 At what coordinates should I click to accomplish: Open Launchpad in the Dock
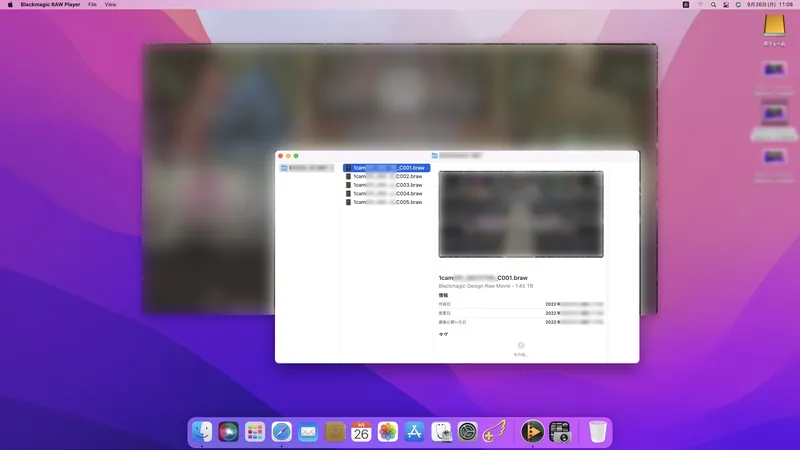click(255, 432)
